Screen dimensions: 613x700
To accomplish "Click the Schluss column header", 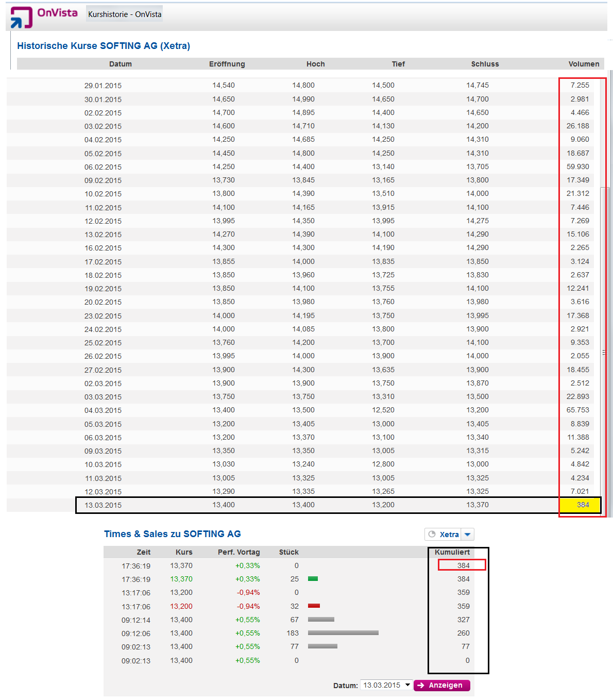I will tap(485, 64).
